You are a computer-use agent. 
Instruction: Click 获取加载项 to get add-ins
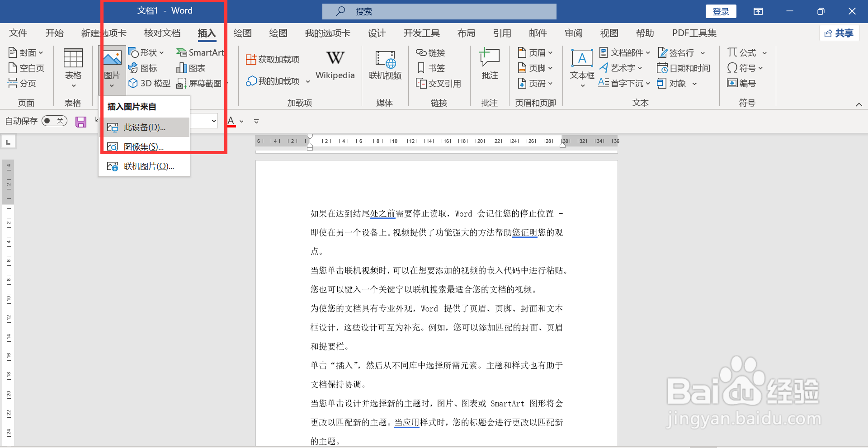pyautogui.click(x=273, y=60)
